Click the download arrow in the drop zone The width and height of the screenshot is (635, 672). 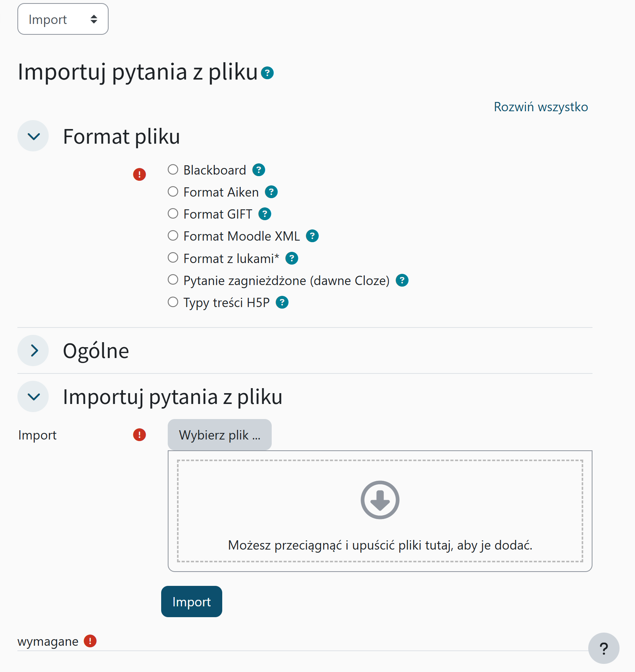pos(380,499)
